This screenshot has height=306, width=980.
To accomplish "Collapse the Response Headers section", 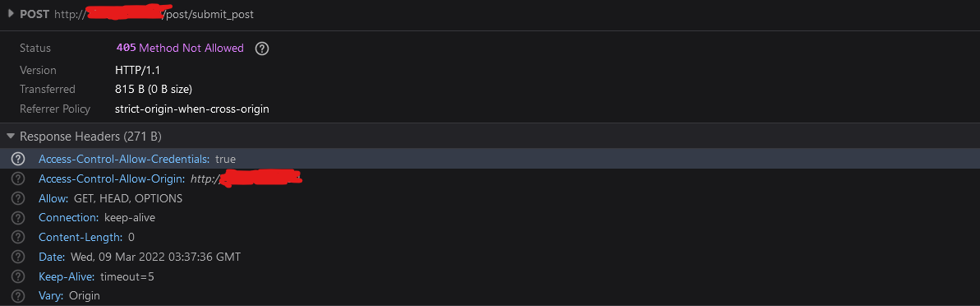I will pos(11,136).
